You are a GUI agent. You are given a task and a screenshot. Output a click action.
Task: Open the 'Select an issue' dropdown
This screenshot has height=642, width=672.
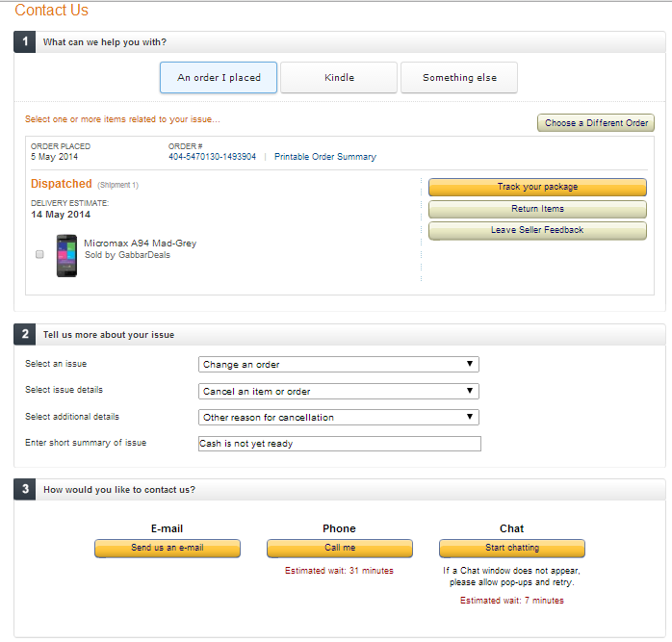pos(339,365)
